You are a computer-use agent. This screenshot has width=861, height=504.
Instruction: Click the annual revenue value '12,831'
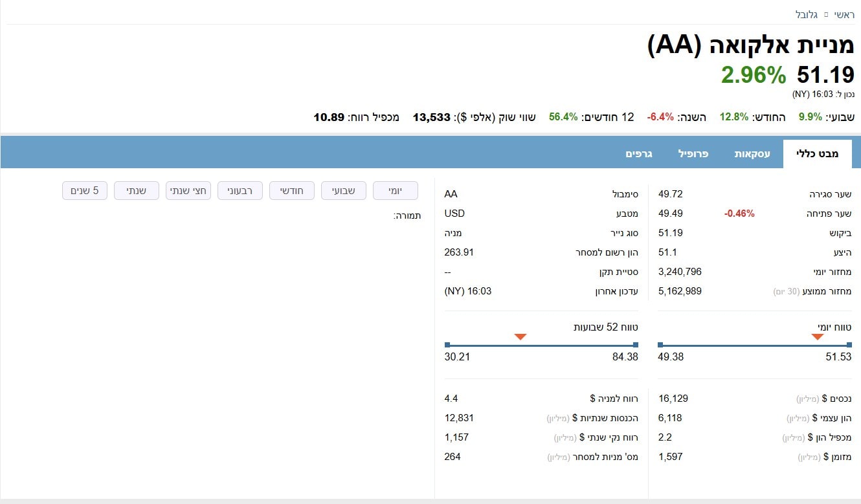pos(460,418)
